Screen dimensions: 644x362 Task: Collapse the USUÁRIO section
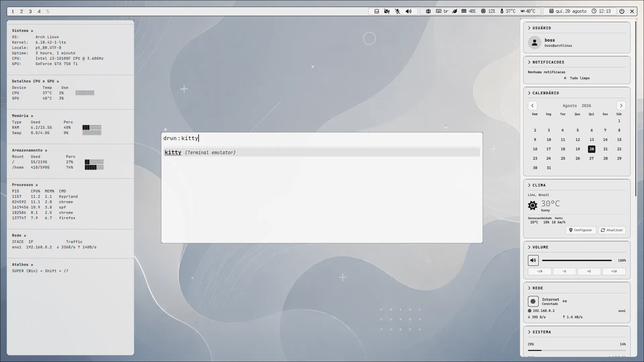click(x=529, y=28)
